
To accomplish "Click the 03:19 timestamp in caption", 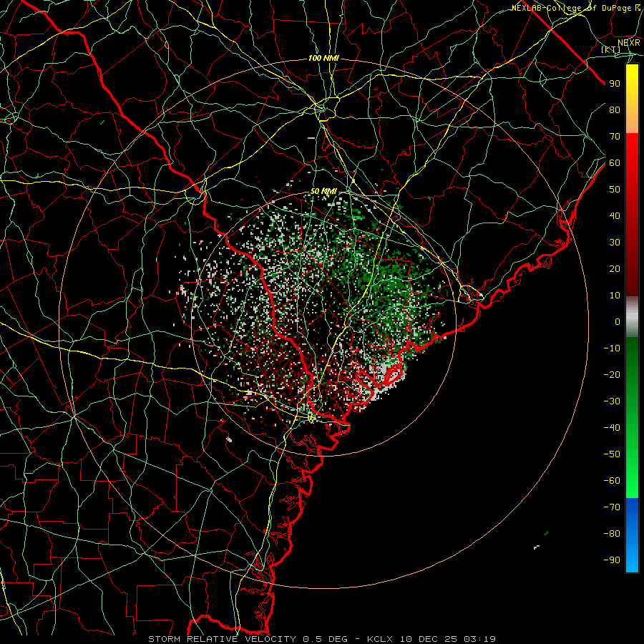I will 480,639.
